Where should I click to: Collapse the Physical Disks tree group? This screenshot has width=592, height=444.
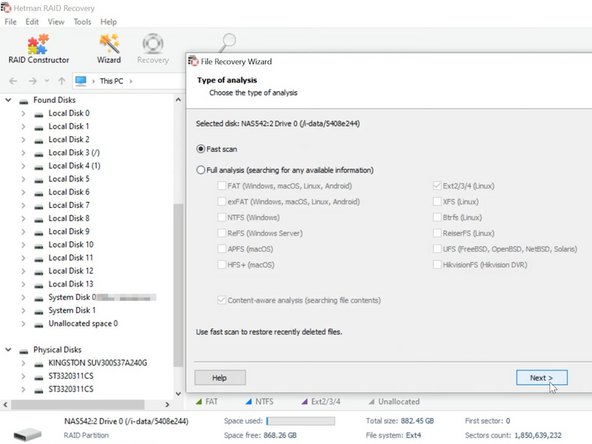tap(8, 350)
